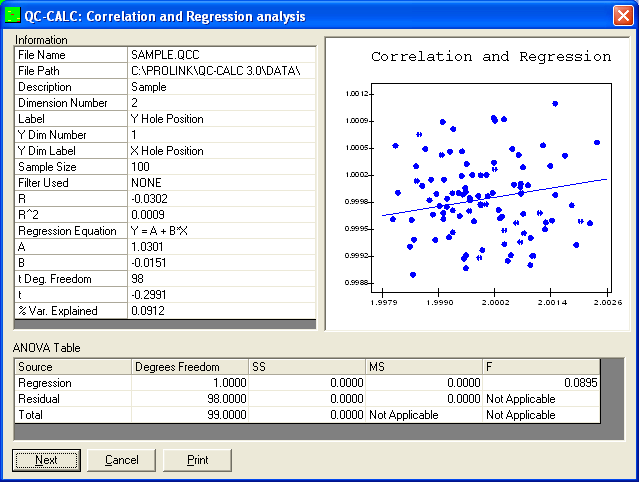Image resolution: width=639 pixels, height=482 pixels.
Task: Select the Label value Y Hole Position
Action: click(x=221, y=119)
